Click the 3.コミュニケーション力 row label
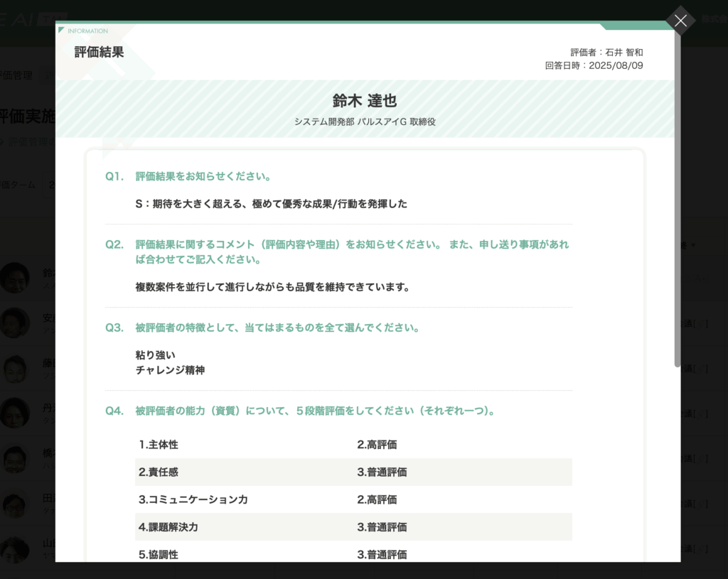728x579 pixels. pos(193,499)
